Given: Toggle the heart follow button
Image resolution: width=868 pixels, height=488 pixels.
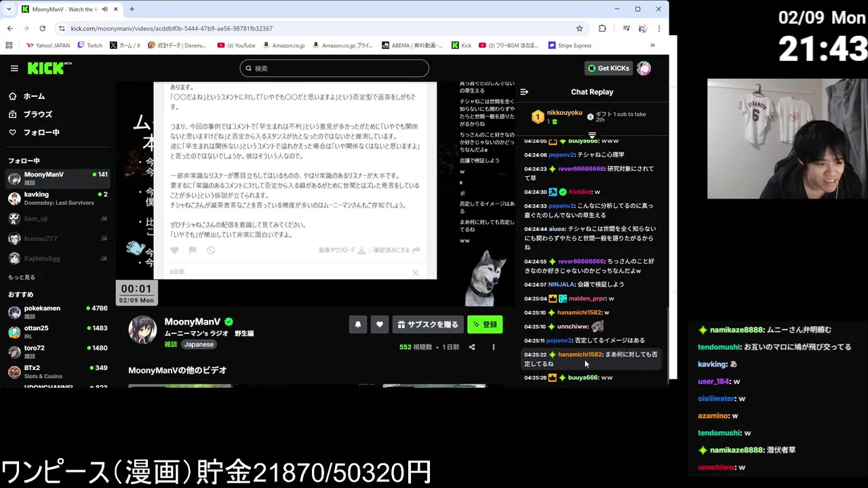Looking at the screenshot, I should 380,325.
